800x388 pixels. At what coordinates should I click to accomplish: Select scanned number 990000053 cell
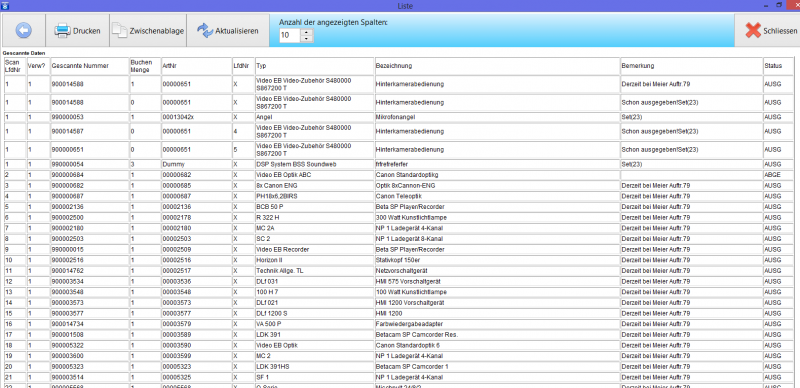click(90, 117)
